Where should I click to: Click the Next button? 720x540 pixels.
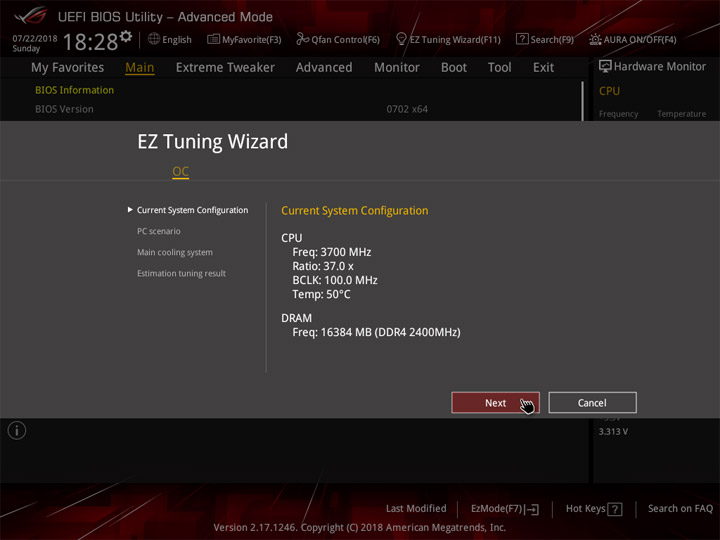[495, 403]
